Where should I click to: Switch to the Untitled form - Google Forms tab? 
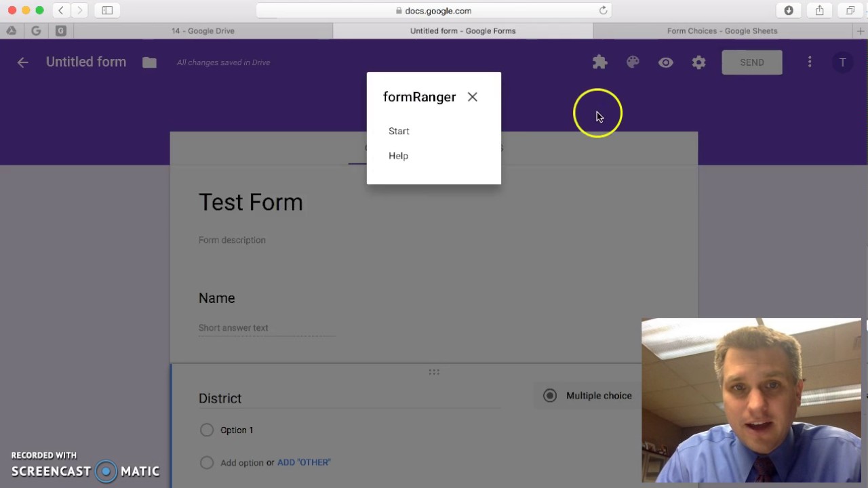(x=463, y=31)
